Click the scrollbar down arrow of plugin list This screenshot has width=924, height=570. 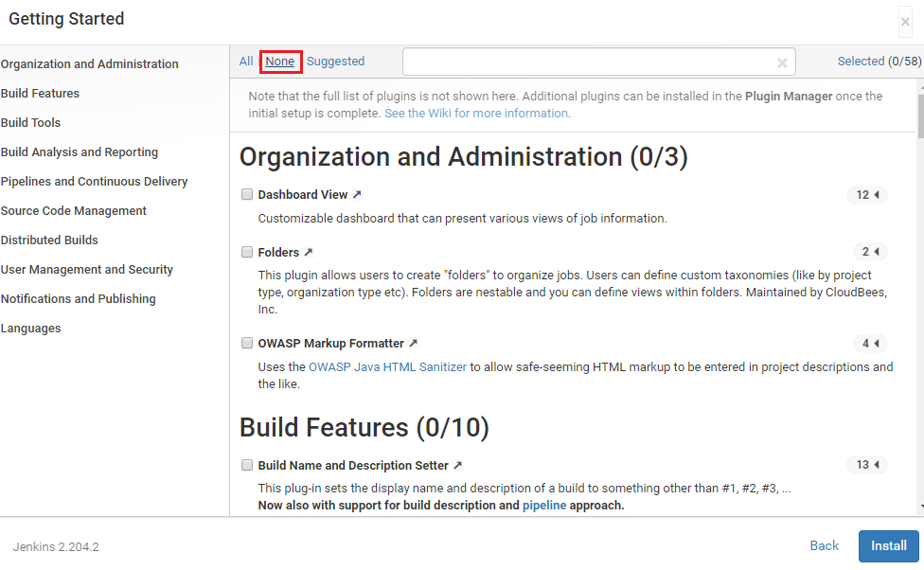[x=920, y=506]
